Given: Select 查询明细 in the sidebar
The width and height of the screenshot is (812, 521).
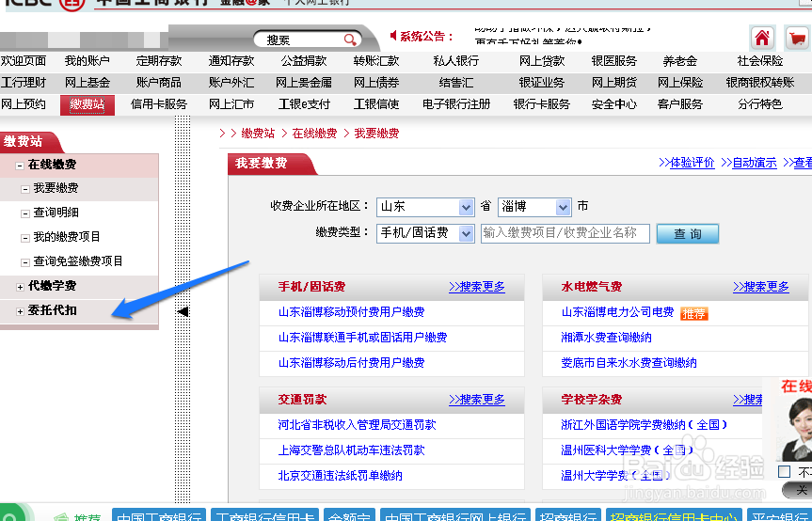Looking at the screenshot, I should (56, 213).
